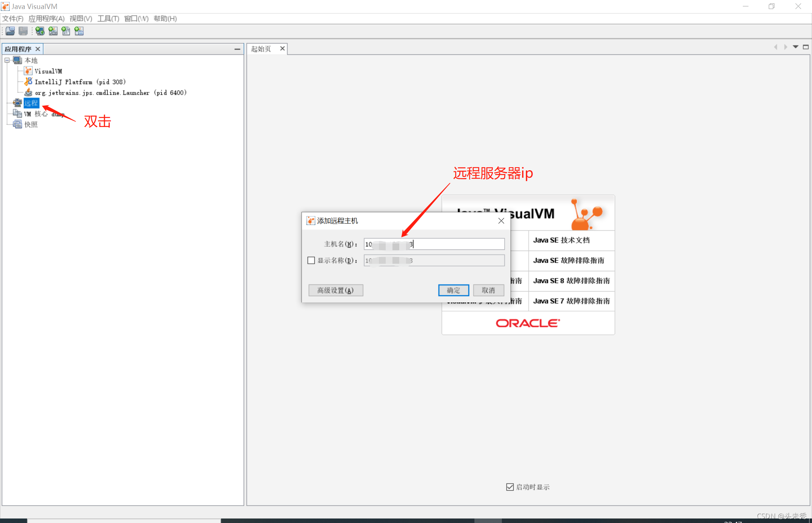812x523 pixels.
Task: Click the computer icon beside 本地
Action: [18, 60]
